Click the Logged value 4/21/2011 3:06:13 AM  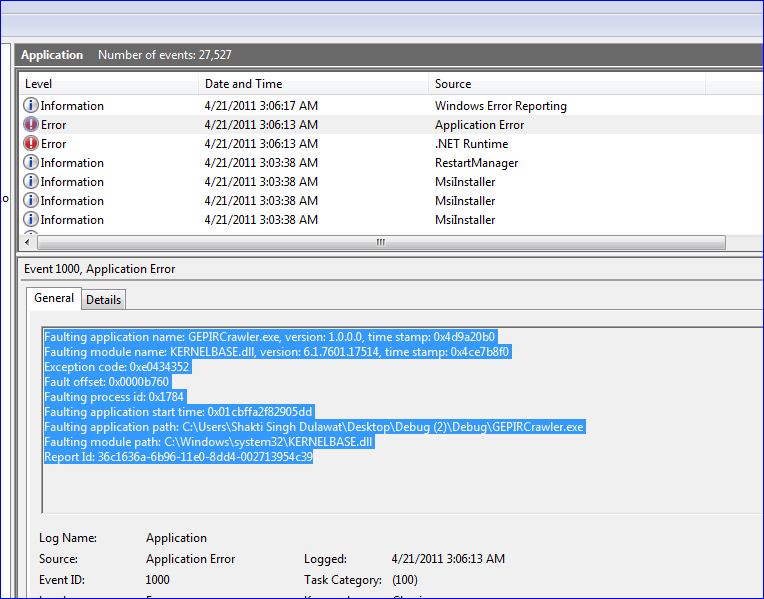pyautogui.click(x=448, y=559)
